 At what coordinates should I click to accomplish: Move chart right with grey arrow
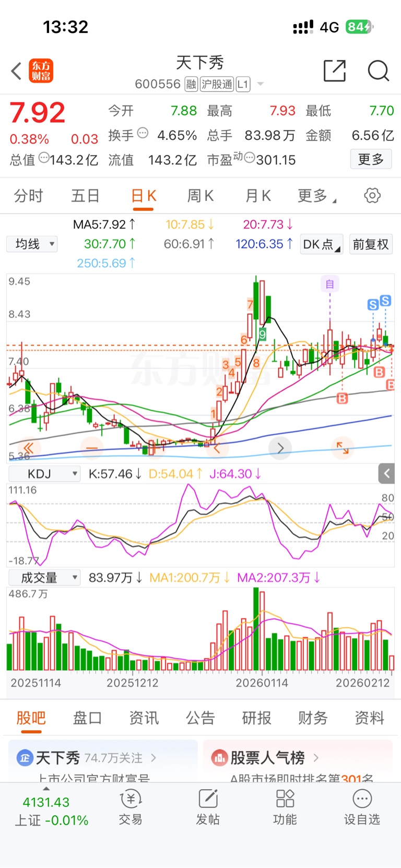[280, 447]
